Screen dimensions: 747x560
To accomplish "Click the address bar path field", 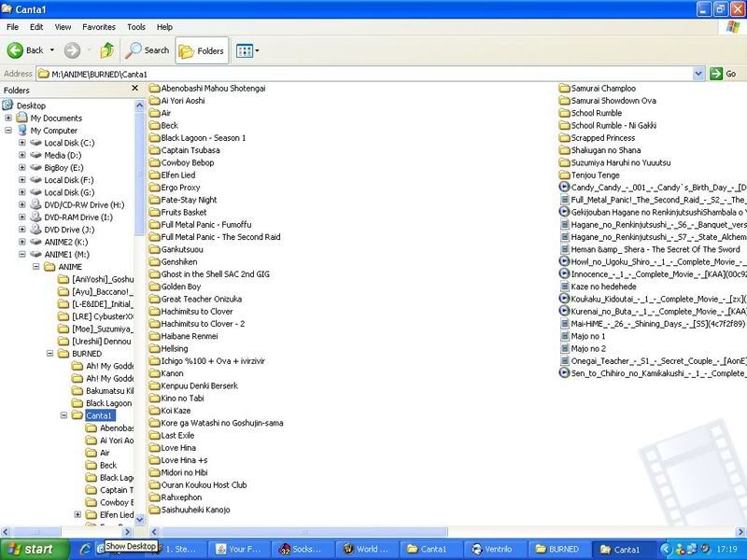I will point(364,74).
